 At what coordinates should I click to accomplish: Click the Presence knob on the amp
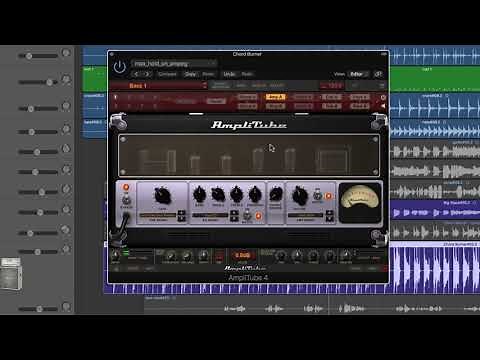click(255, 194)
